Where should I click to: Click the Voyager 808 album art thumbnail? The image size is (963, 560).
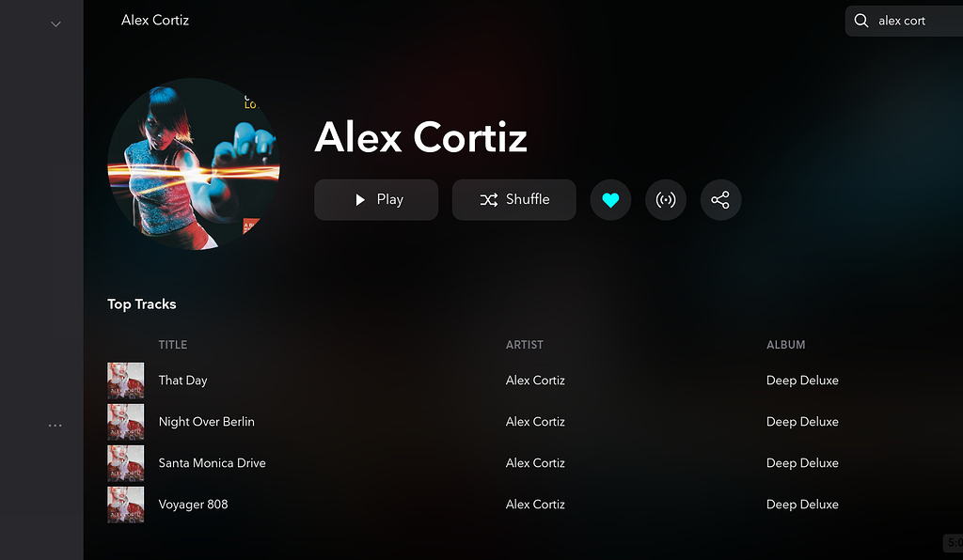(x=126, y=505)
